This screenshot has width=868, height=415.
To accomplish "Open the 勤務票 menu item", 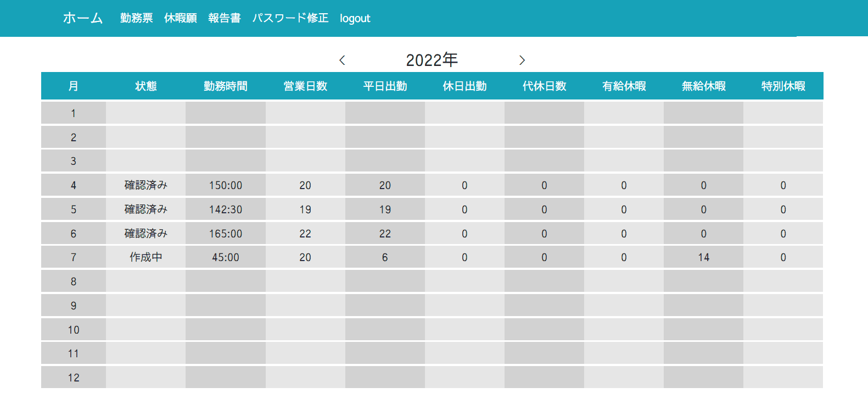I will tap(137, 18).
